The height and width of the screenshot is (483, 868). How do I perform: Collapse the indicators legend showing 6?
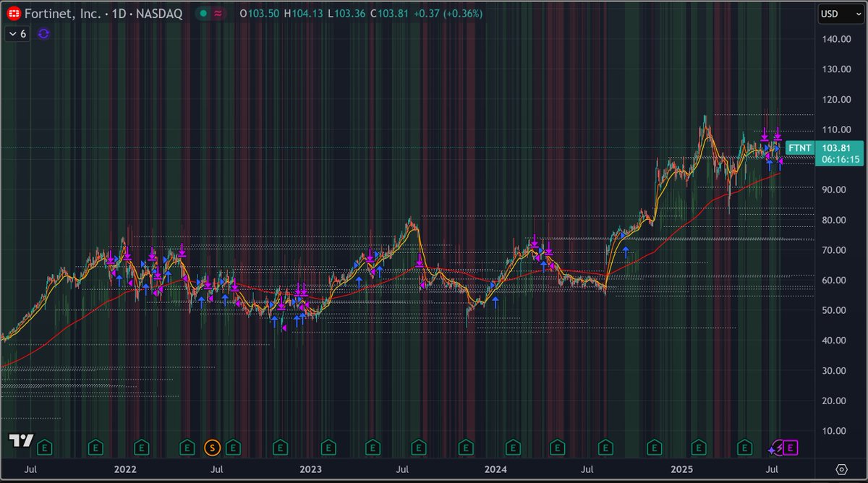tap(17, 33)
